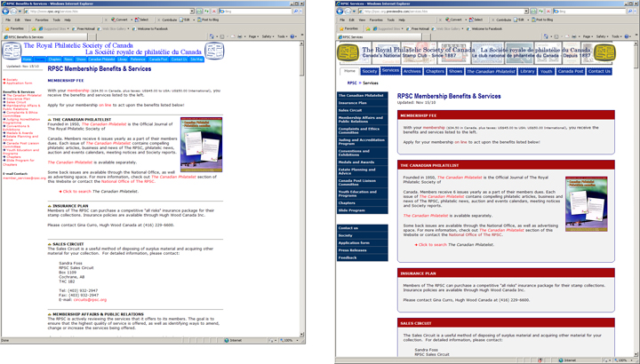The image size is (640, 364).
Task: Expand Safety menu in left window
Action: pos(268,36)
